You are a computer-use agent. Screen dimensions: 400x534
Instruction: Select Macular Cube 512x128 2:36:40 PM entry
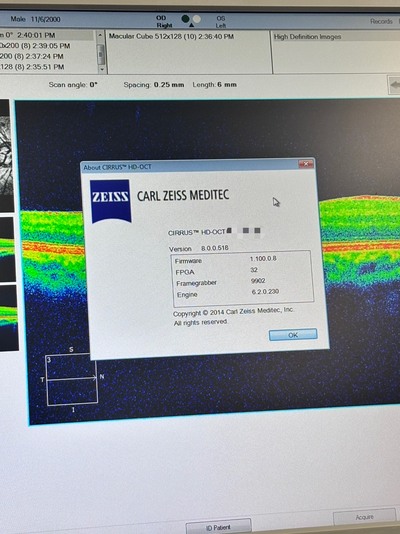tap(171, 36)
